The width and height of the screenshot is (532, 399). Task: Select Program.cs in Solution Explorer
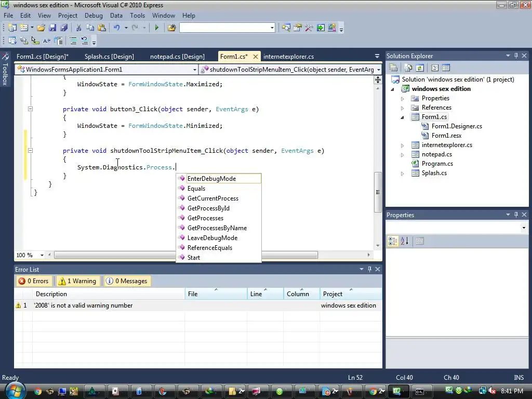point(437,164)
